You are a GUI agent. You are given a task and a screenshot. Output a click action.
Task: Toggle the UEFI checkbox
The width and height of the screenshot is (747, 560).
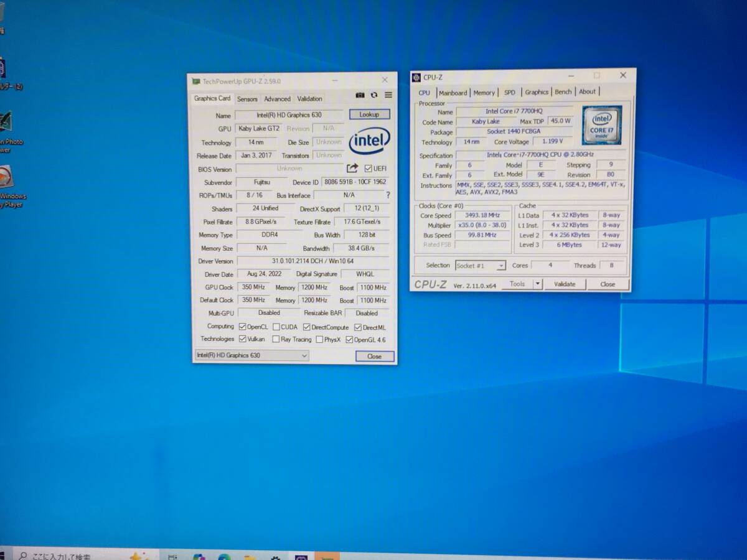[368, 169]
